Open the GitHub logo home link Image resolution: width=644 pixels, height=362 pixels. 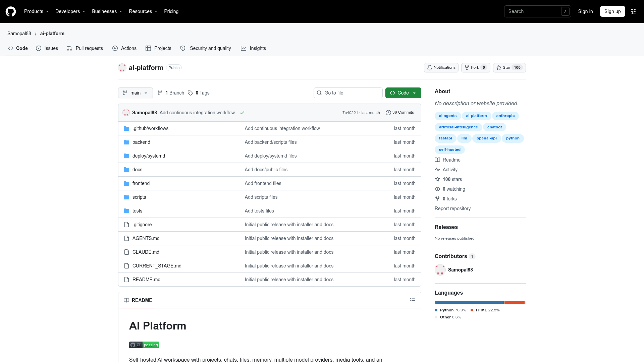pos(11,11)
